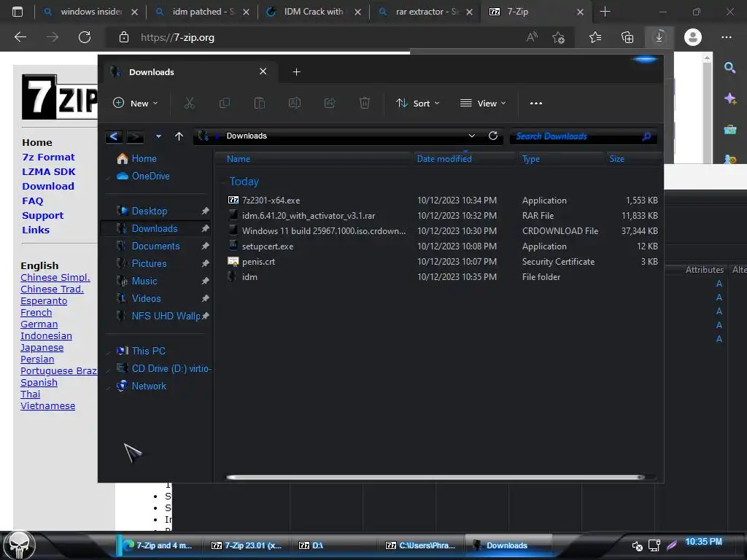Open the See more ellipsis menu in Explorer

[x=536, y=104]
